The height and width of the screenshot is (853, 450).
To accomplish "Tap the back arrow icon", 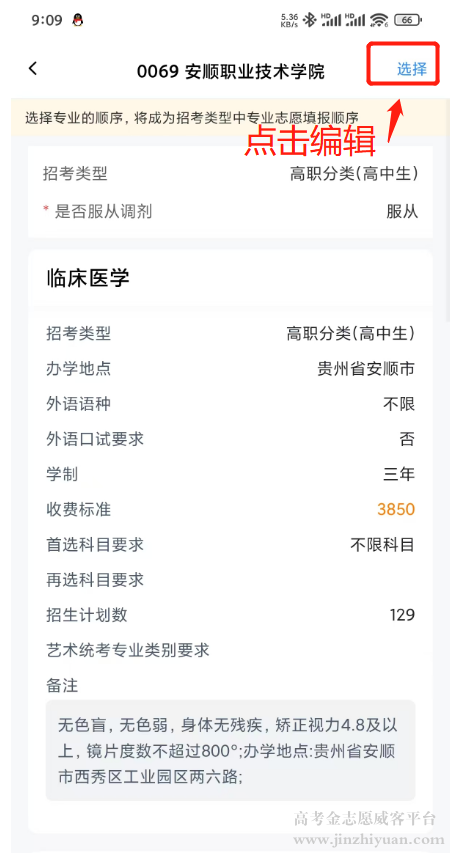I will pos(33,69).
